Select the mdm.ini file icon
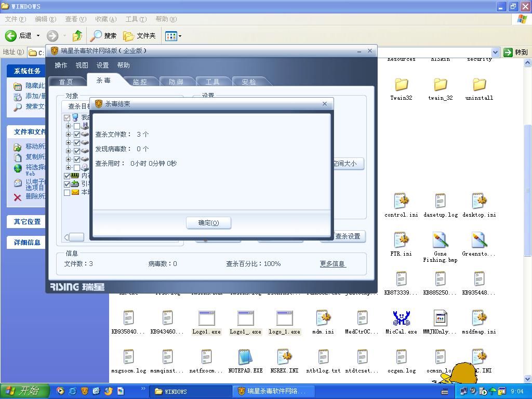This screenshot has width=532, height=399. [x=323, y=317]
